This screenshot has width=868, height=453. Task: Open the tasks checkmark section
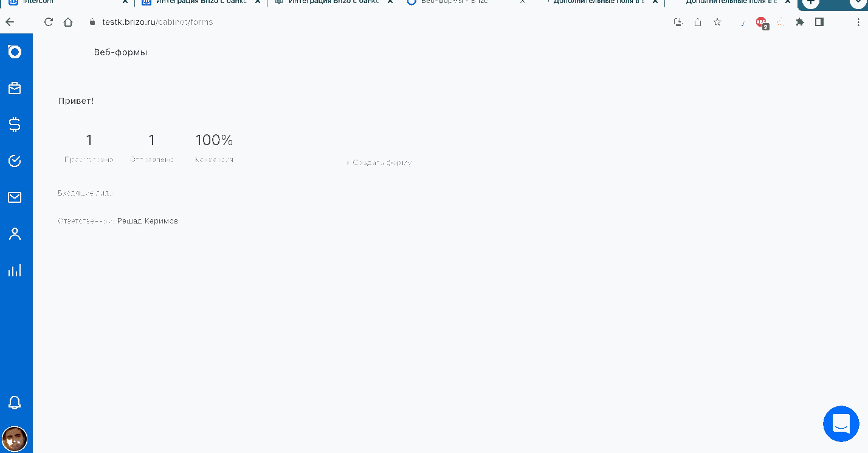[15, 161]
